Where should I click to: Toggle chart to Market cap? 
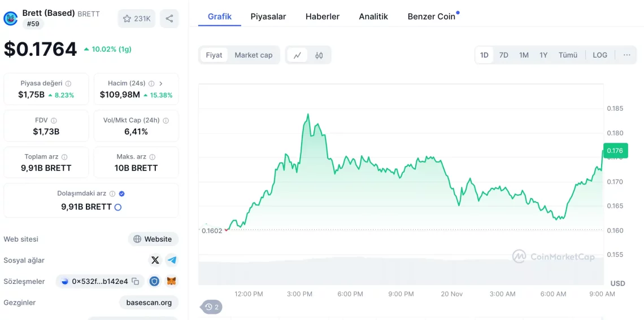(x=253, y=55)
